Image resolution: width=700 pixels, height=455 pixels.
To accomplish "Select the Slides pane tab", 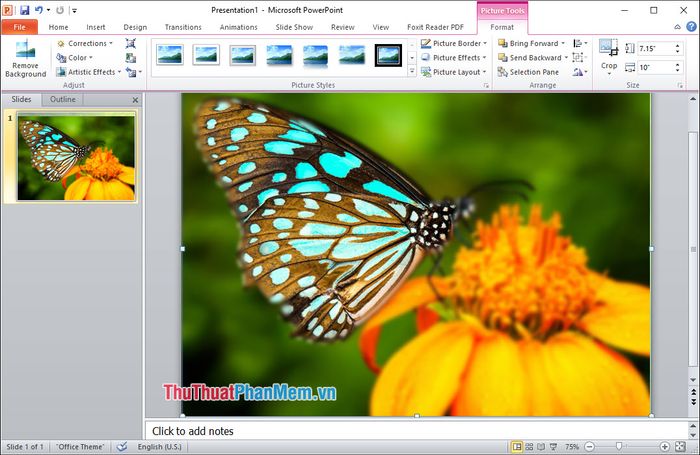I will click(21, 99).
